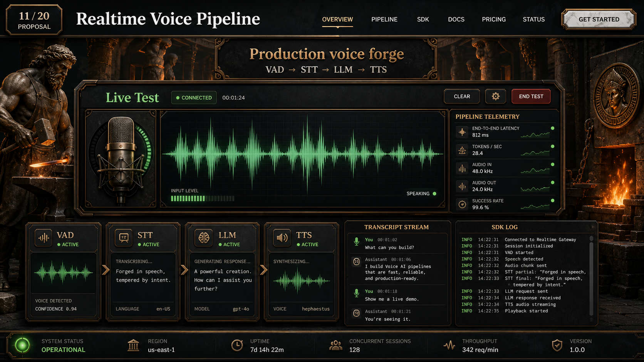
Task: Click the 11 / 20 Proposal badge
Action: [x=34, y=20]
